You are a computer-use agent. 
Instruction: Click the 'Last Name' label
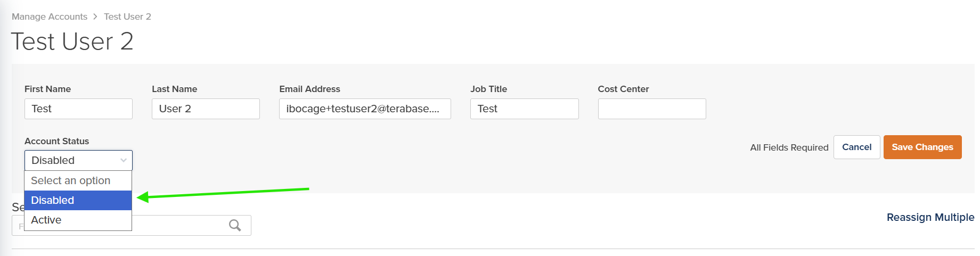[174, 89]
